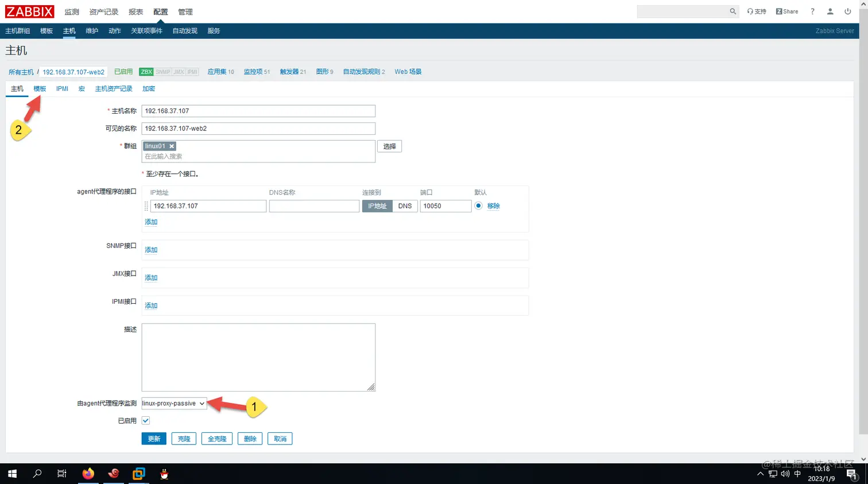Click the SNMP availability badge
Screen dimensions: 868x484
pyautogui.click(x=163, y=72)
